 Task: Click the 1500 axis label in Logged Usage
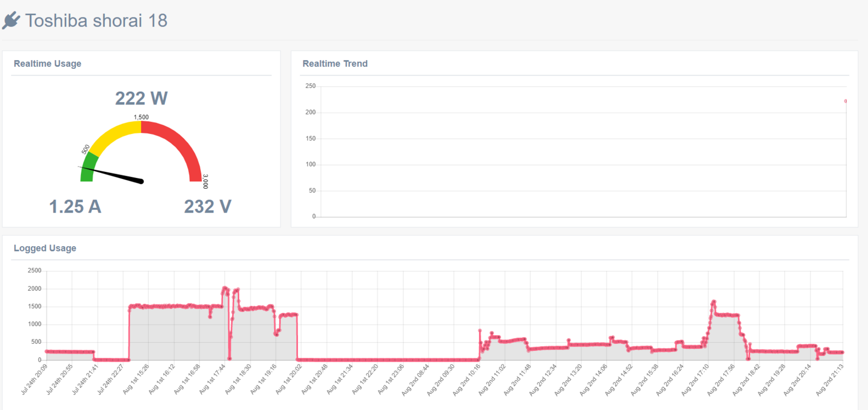click(35, 306)
